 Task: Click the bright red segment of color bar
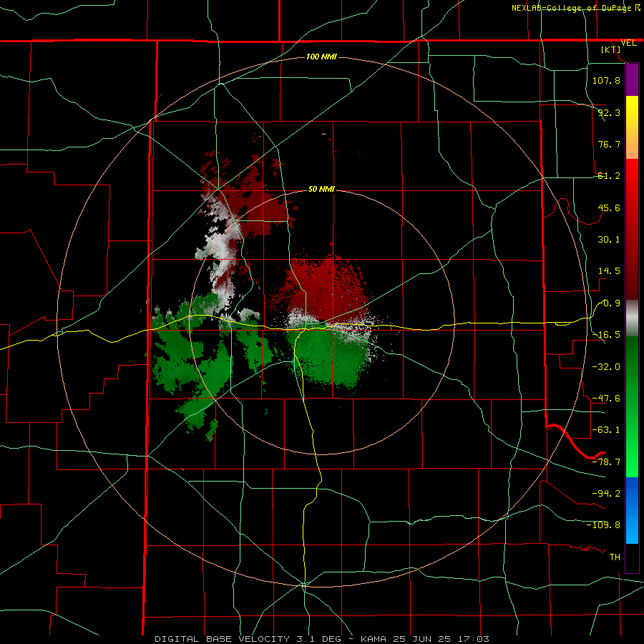pyautogui.click(x=632, y=185)
